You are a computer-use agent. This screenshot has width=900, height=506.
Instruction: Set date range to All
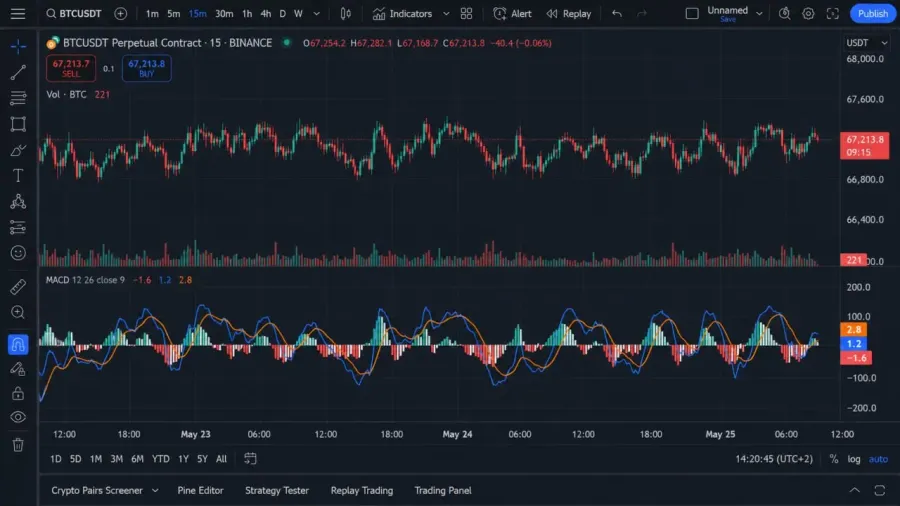(x=221, y=459)
